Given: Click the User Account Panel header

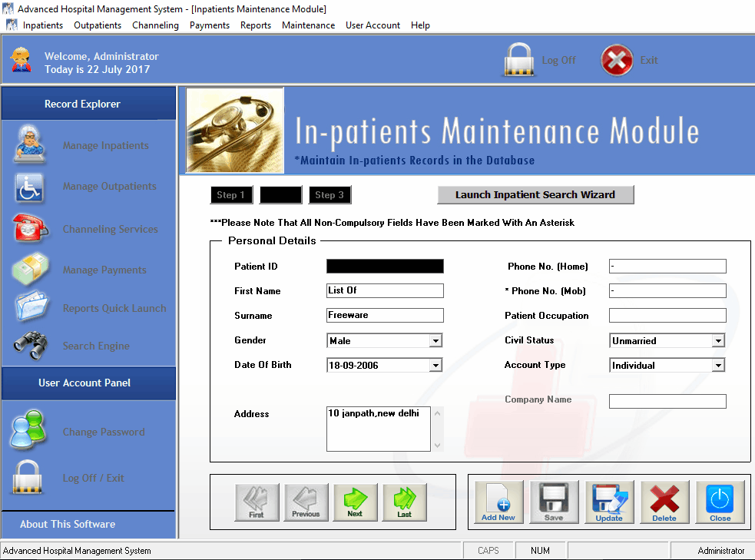Looking at the screenshot, I should pos(88,383).
